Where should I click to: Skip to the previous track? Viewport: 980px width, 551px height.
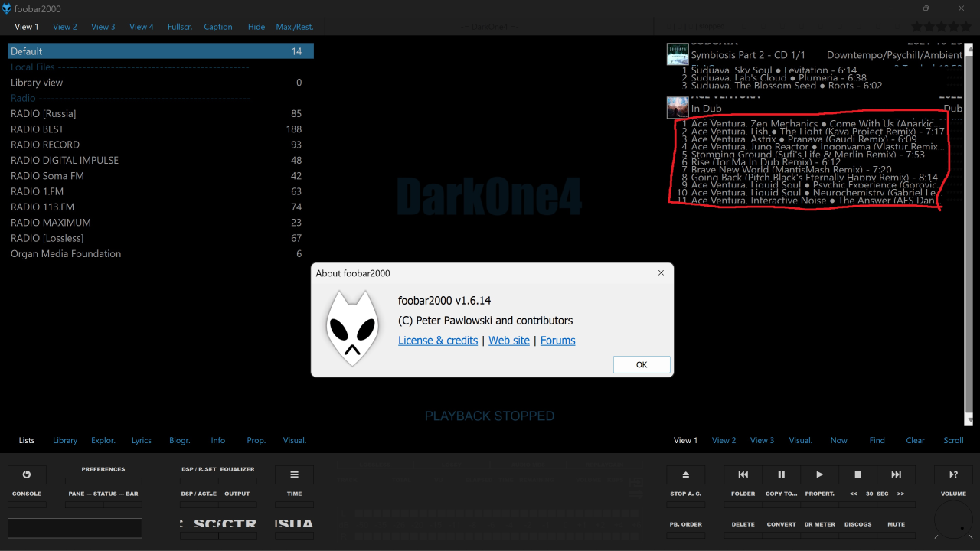coord(743,474)
